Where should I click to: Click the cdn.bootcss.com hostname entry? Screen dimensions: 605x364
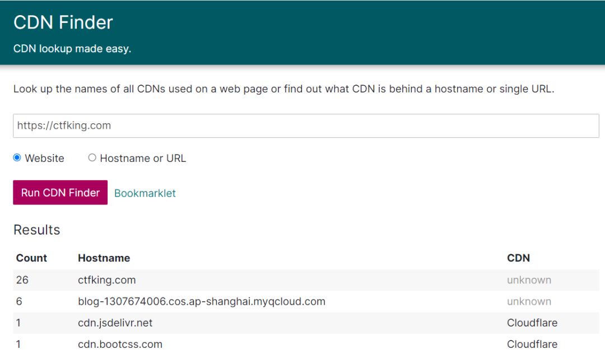(120, 344)
